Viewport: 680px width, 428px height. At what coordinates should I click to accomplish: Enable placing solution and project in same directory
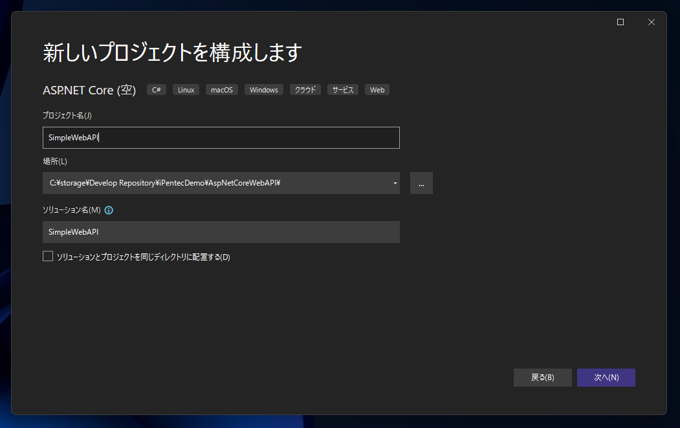point(48,256)
